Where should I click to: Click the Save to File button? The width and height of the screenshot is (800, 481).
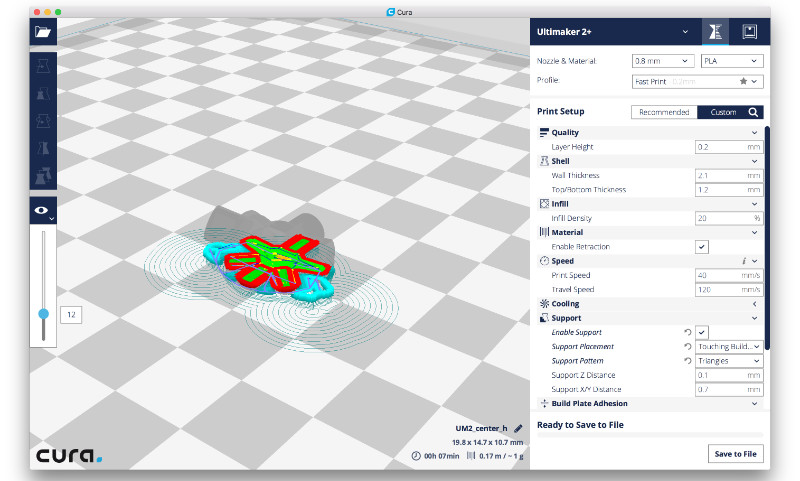(x=735, y=454)
